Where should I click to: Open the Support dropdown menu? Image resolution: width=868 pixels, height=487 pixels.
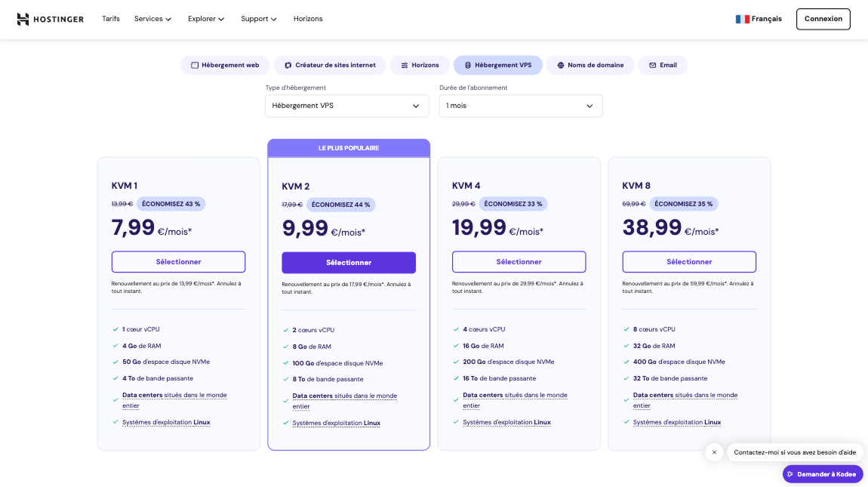click(x=259, y=19)
